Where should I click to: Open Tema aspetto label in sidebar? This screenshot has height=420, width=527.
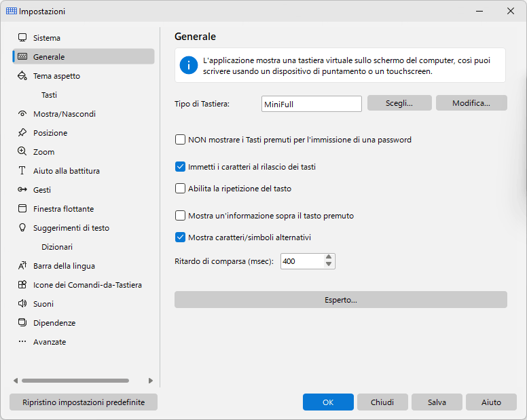tap(56, 76)
